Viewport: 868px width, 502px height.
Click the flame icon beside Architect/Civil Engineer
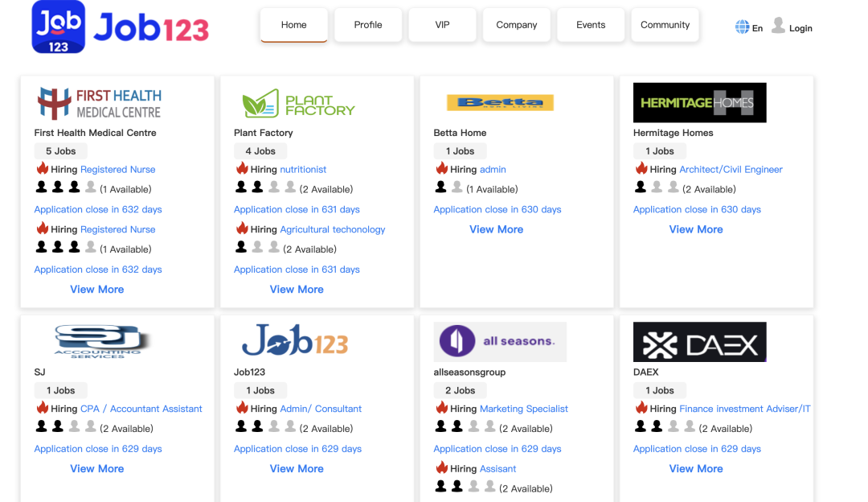pyautogui.click(x=641, y=168)
